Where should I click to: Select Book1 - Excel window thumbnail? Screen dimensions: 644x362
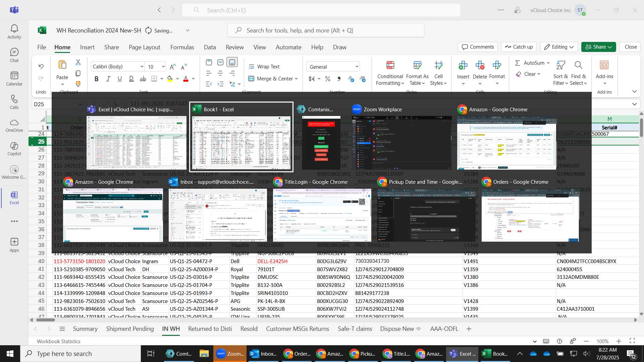[241, 137]
